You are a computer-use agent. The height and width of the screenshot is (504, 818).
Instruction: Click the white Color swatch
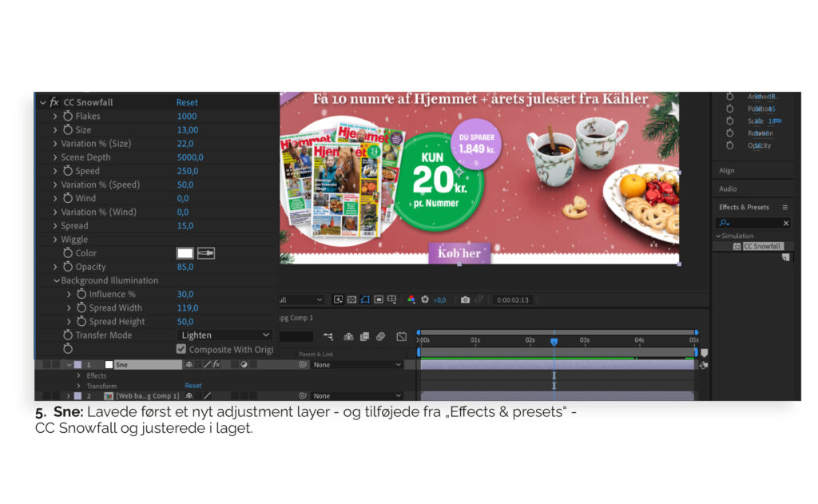pyautogui.click(x=185, y=253)
